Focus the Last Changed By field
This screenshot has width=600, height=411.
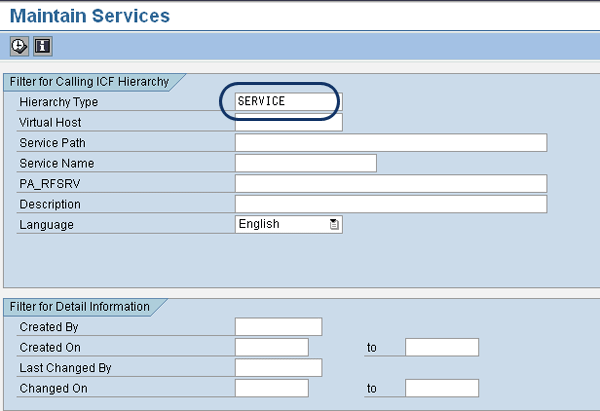278,368
